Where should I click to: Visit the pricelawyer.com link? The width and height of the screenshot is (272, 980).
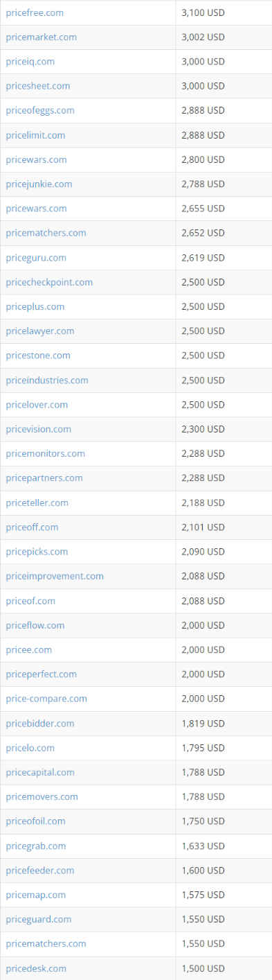[x=40, y=331]
